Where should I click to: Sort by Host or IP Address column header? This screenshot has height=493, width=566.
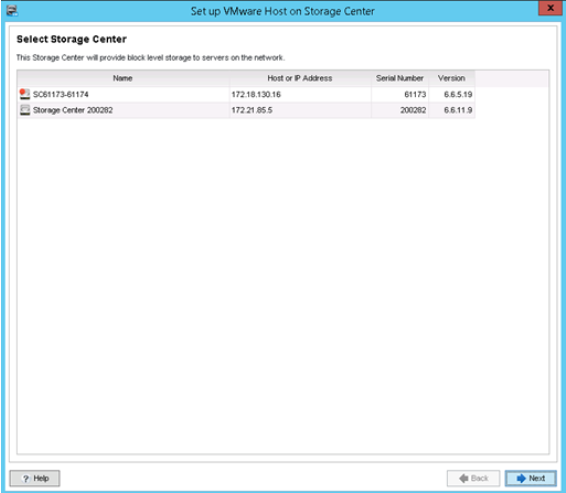(x=300, y=78)
